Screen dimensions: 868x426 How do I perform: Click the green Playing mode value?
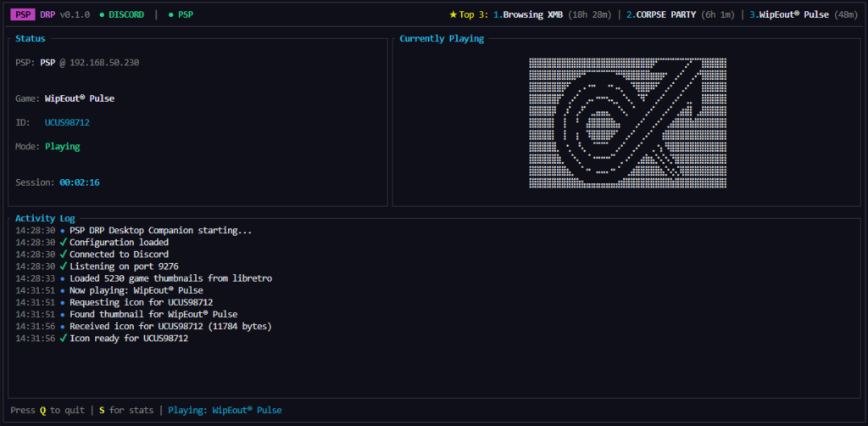point(62,146)
